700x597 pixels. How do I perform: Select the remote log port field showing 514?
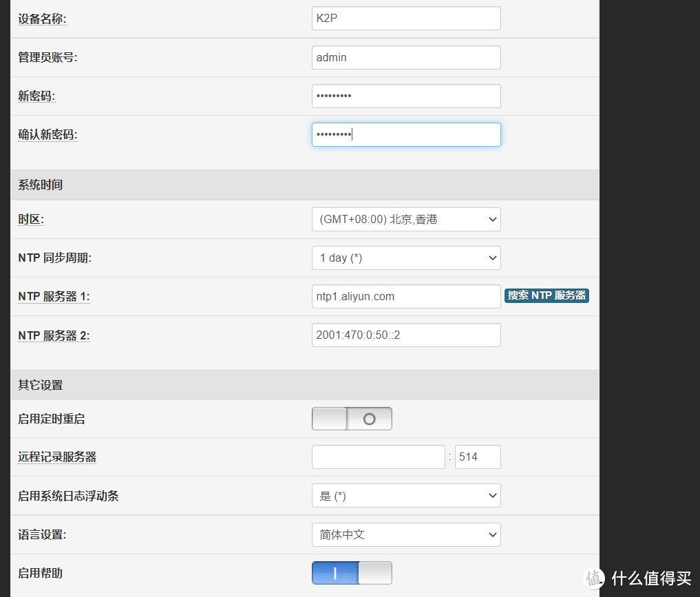477,457
